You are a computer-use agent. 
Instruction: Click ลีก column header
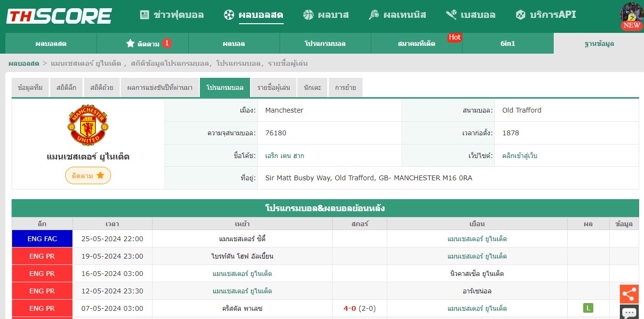pyautogui.click(x=42, y=224)
